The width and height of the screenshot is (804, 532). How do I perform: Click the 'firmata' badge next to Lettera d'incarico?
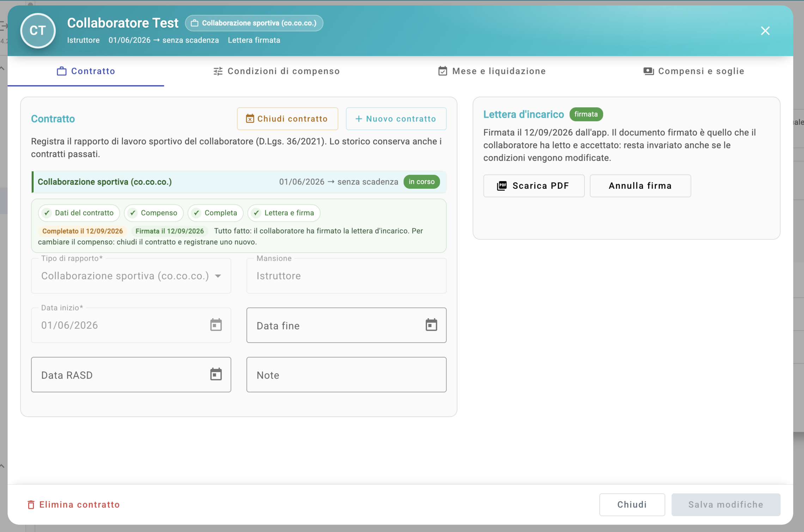tap(586, 114)
